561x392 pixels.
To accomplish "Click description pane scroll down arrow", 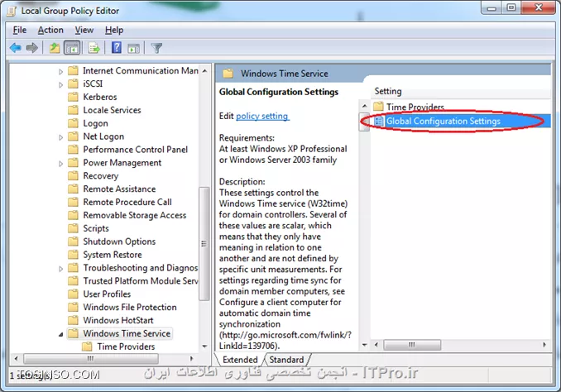I will (x=364, y=345).
